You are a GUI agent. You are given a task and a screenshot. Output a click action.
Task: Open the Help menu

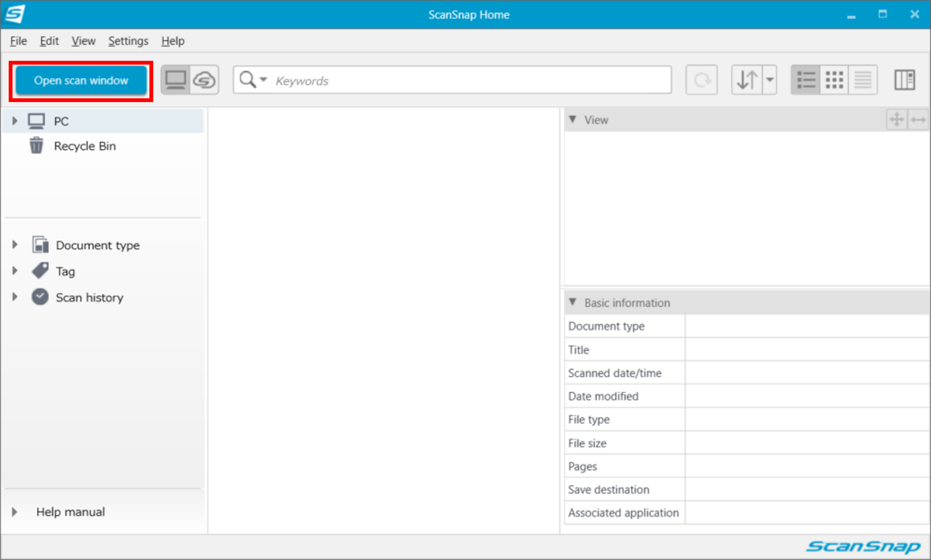coord(173,41)
